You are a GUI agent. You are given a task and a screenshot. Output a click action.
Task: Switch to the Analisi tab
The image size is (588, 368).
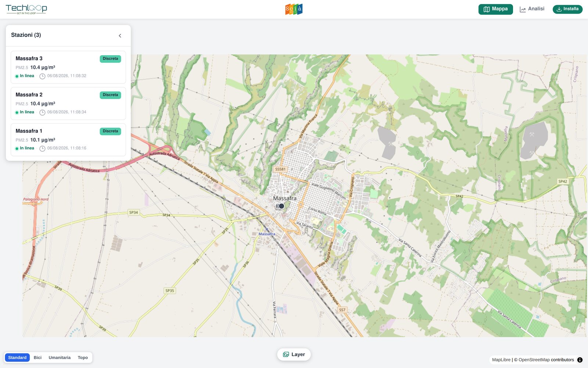(532, 9)
